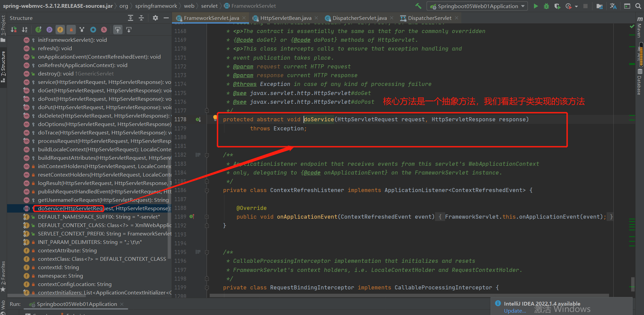Viewport: 644px width, 315px height.
Task: Open Structure panel settings gear
Action: 155,18
